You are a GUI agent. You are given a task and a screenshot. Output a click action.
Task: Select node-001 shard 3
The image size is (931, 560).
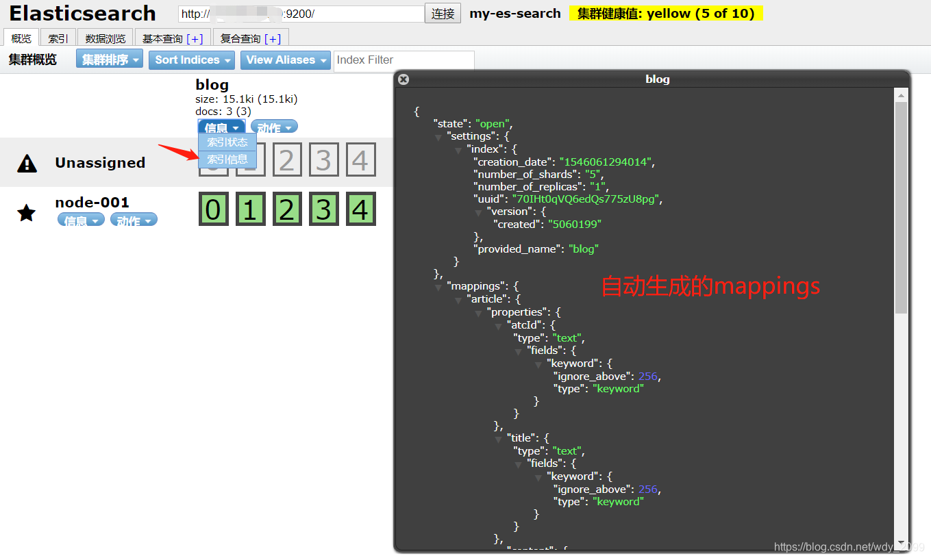pyautogui.click(x=323, y=209)
